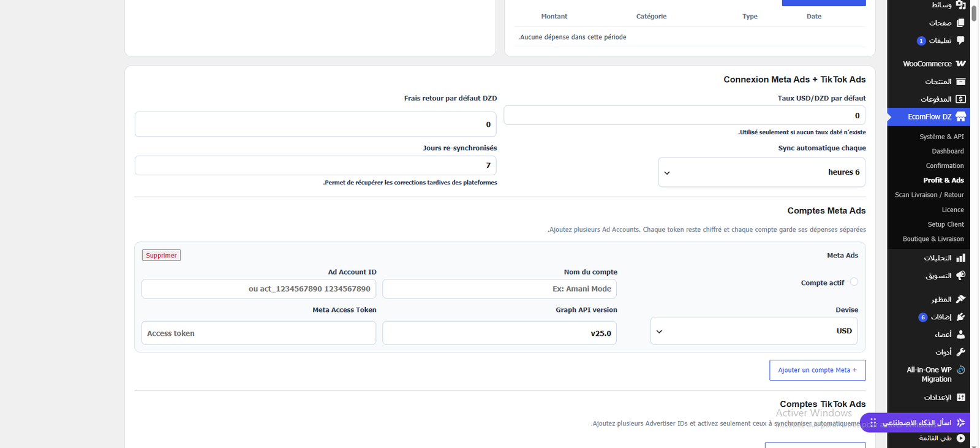Screen dimensions: 980x448
Task: Open the Licence submenu item
Action: point(952,210)
